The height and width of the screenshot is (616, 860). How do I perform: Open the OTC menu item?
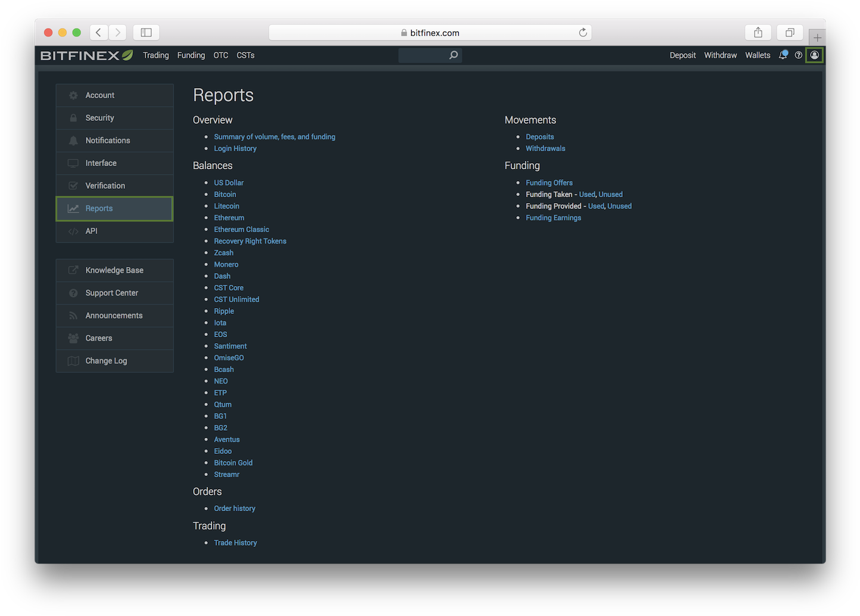(221, 55)
